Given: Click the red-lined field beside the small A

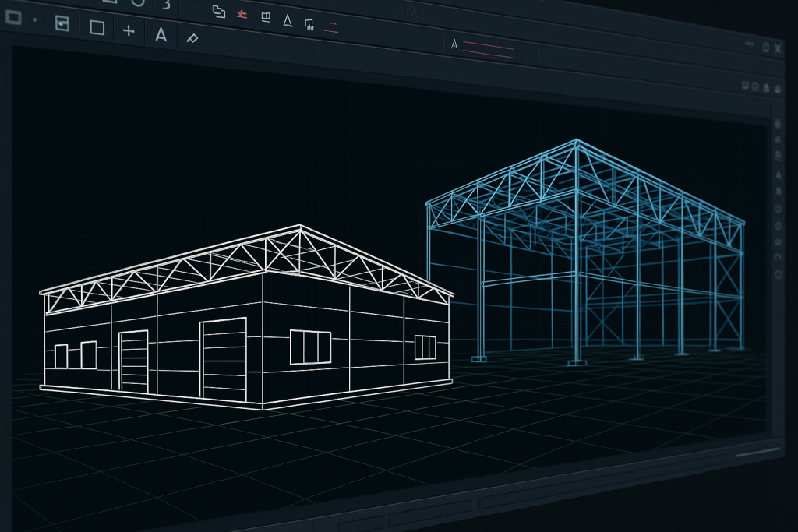Looking at the screenshot, I should point(489,51).
